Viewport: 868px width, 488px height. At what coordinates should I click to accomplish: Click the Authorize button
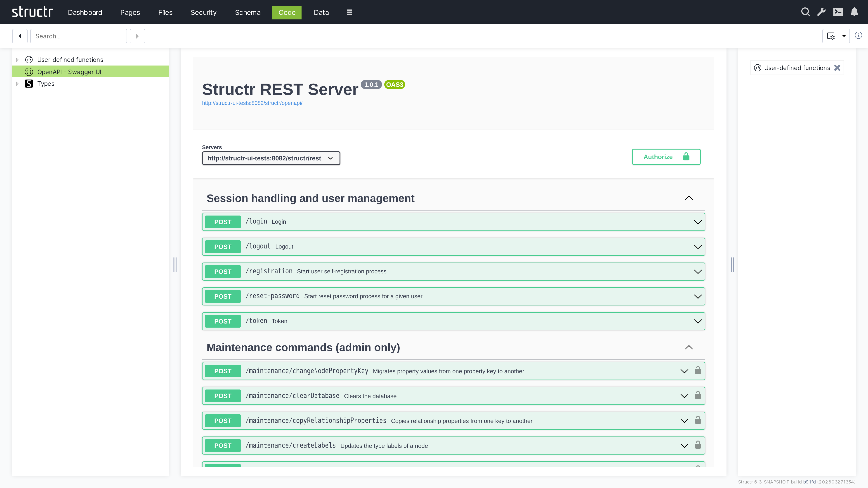coord(666,157)
